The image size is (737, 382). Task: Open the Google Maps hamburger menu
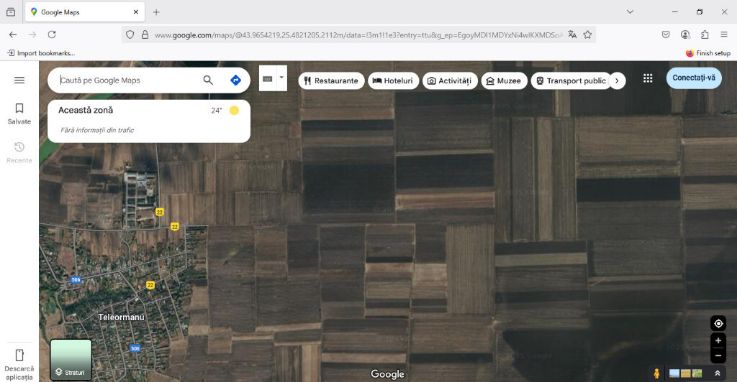[x=19, y=80]
